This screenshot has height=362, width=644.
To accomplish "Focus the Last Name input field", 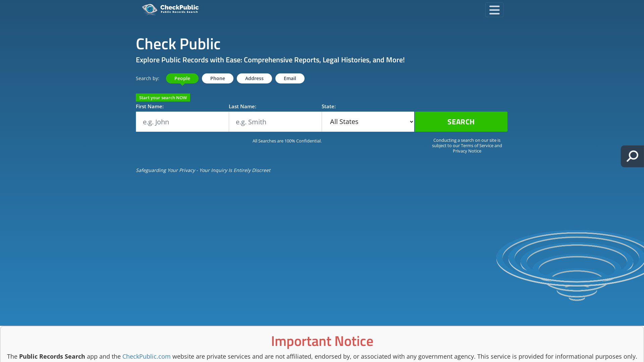I will click(275, 122).
